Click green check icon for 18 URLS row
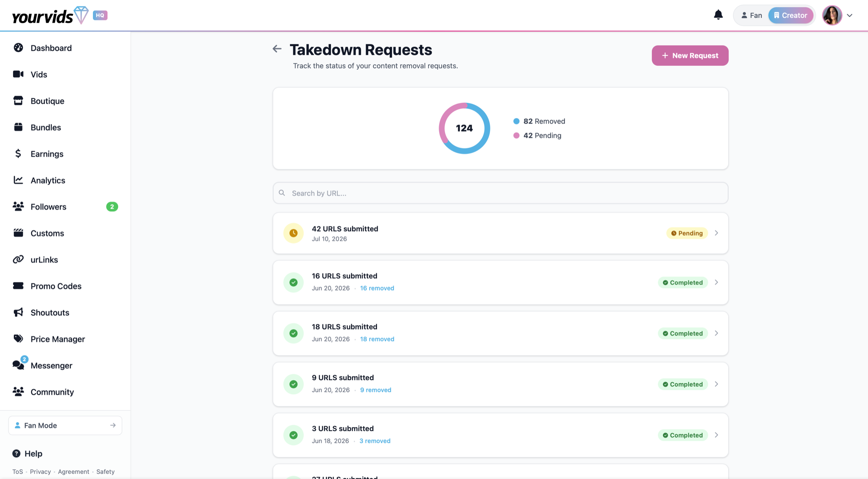 tap(293, 333)
